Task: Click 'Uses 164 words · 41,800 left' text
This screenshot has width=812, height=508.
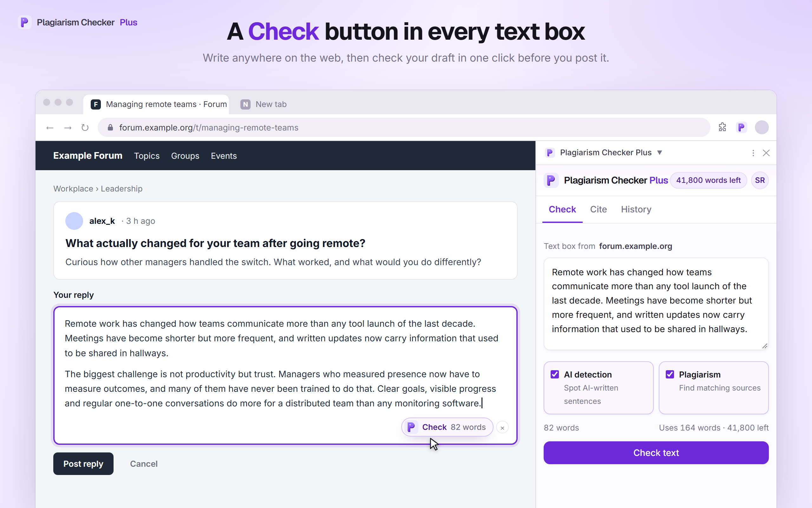Action: [x=714, y=428]
